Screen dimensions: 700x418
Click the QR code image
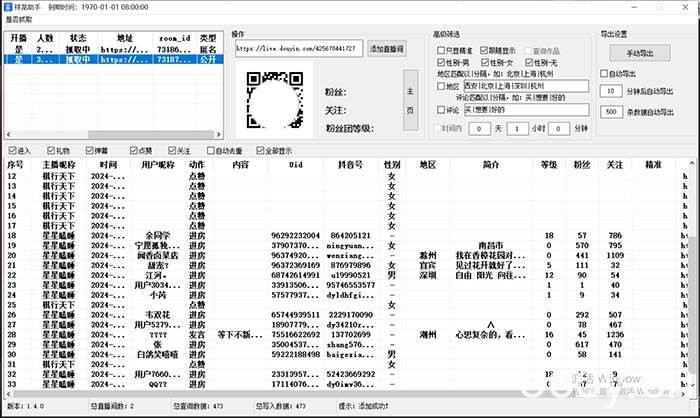[275, 100]
